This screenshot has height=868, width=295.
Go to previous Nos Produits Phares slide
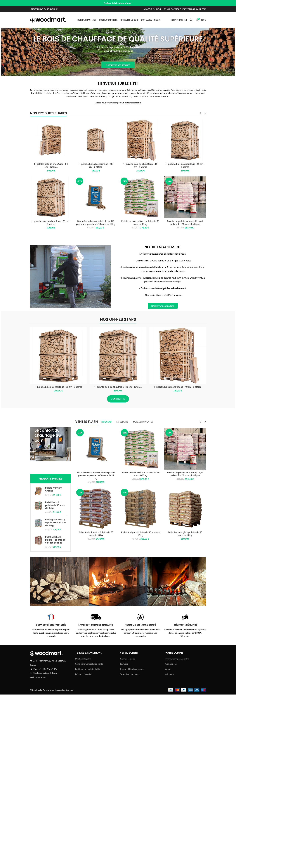[200, 113]
